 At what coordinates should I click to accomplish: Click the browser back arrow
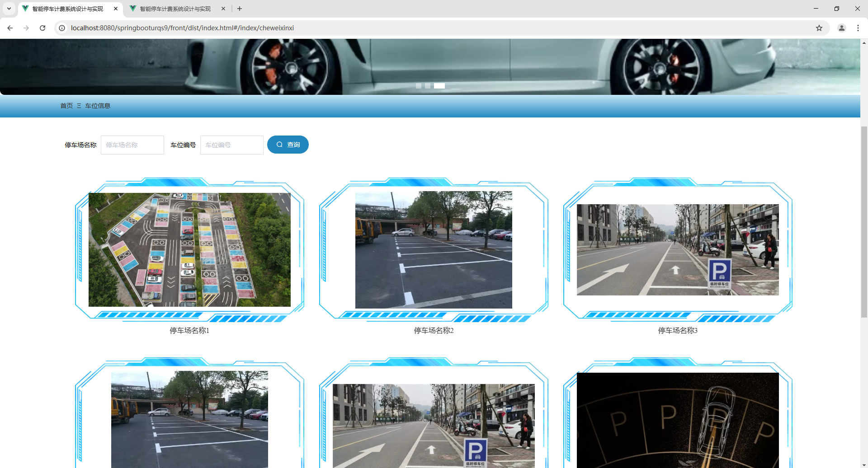coord(10,28)
